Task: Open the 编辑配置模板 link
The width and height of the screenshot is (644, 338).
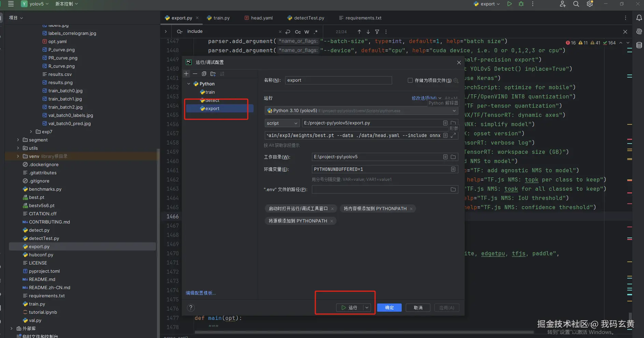Action: 201,293
